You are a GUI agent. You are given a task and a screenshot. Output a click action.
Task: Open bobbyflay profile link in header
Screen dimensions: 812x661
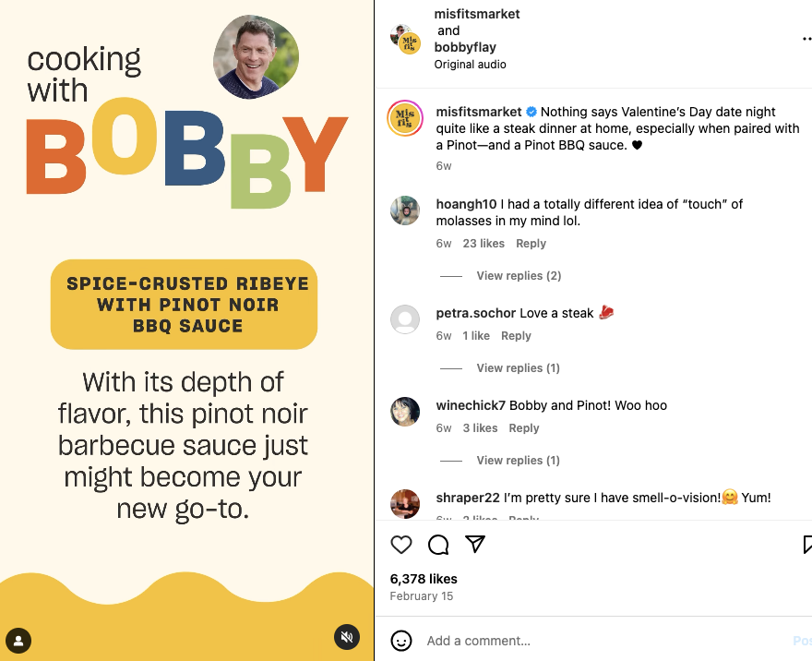click(465, 47)
